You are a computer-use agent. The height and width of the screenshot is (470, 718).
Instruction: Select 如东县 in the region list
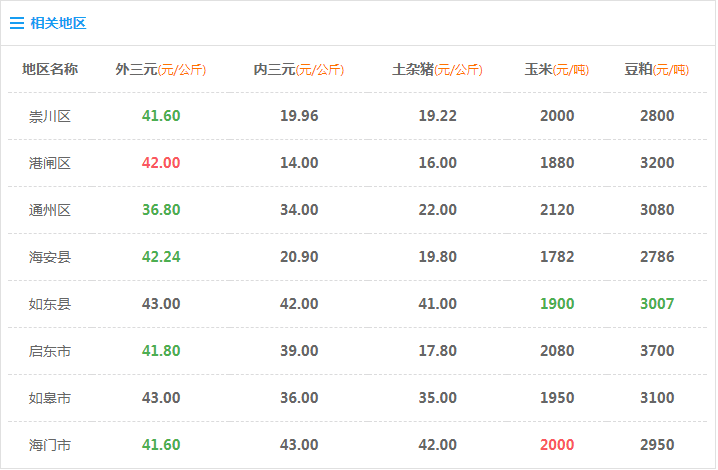pos(50,304)
